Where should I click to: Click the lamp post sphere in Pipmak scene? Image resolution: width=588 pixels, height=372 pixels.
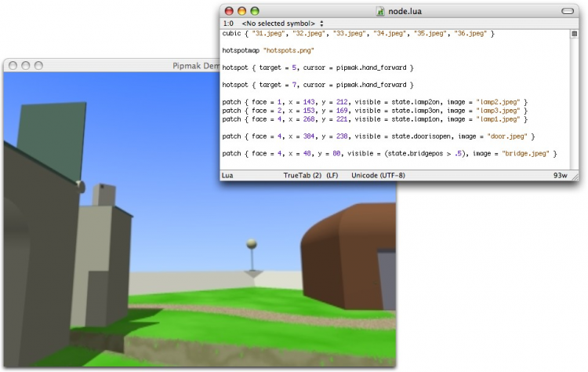tap(252, 244)
